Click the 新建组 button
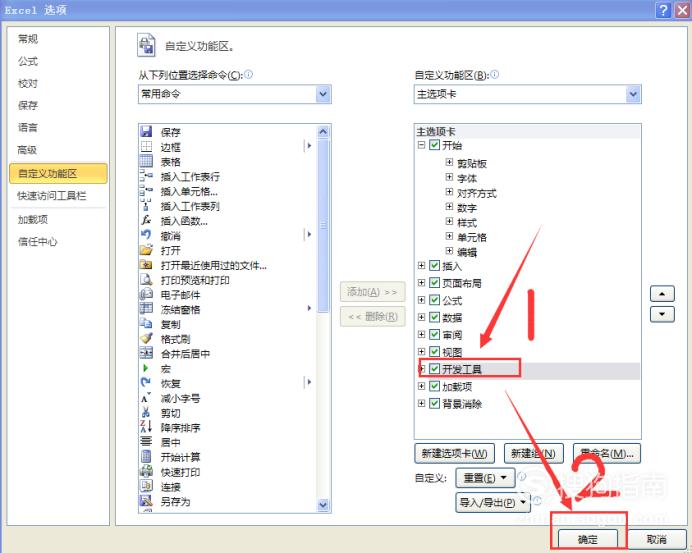The width and height of the screenshot is (692, 553). (x=533, y=453)
